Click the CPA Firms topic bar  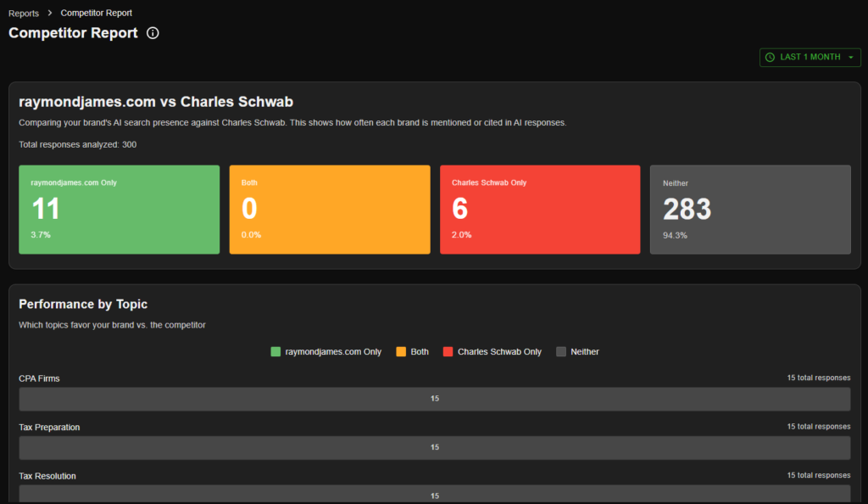[x=435, y=399]
